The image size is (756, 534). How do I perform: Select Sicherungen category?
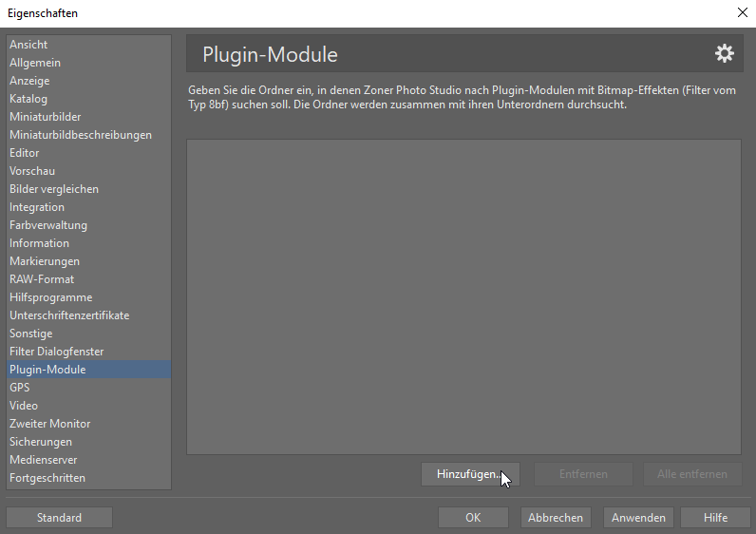(88, 442)
